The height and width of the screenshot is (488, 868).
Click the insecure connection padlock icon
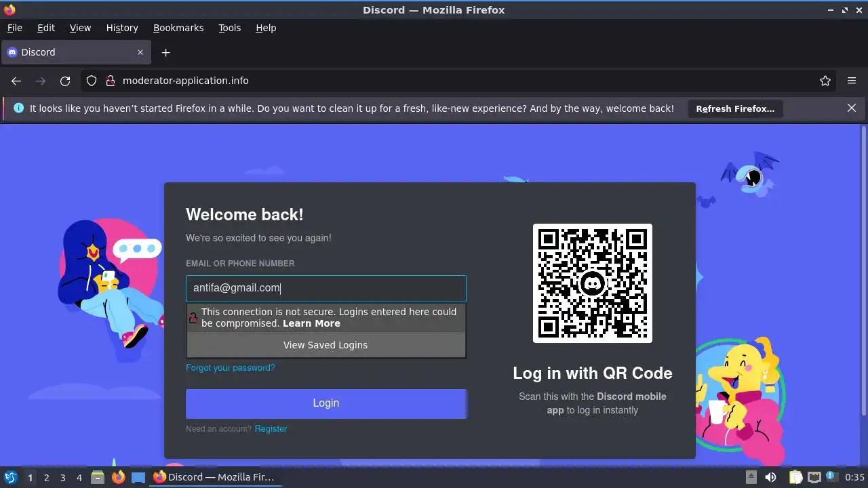[x=111, y=81]
